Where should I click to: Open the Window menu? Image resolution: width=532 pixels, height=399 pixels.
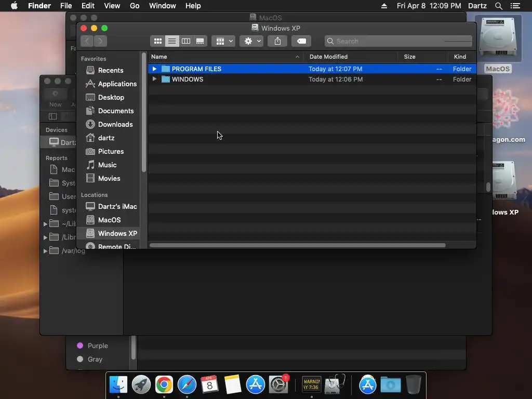point(163,6)
